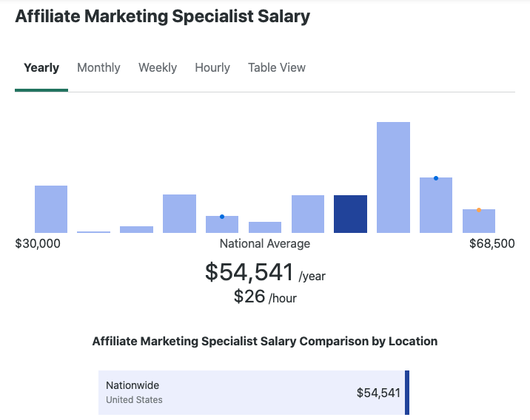Viewport: 530px width, 420px height.
Task: Click the blue dot on the short fifth bar
Action: (x=222, y=217)
